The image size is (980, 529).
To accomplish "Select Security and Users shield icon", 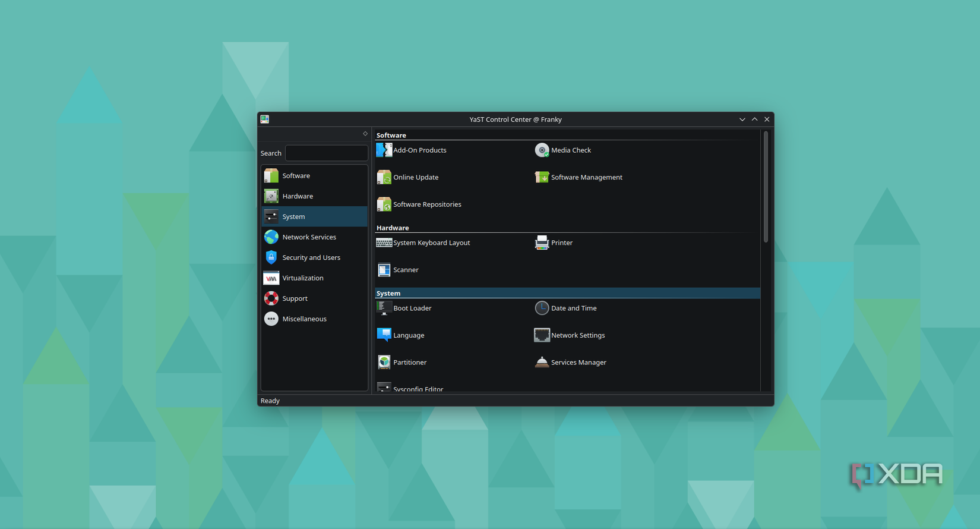I will (x=271, y=257).
